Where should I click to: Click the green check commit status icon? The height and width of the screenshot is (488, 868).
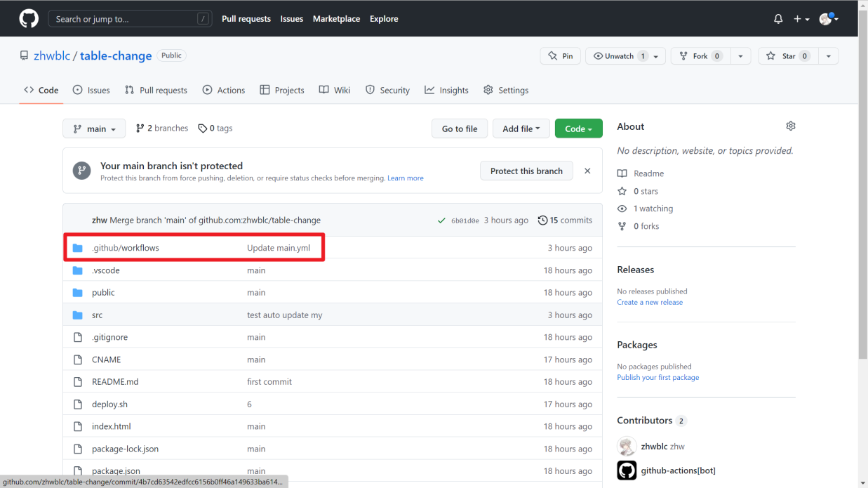point(441,220)
